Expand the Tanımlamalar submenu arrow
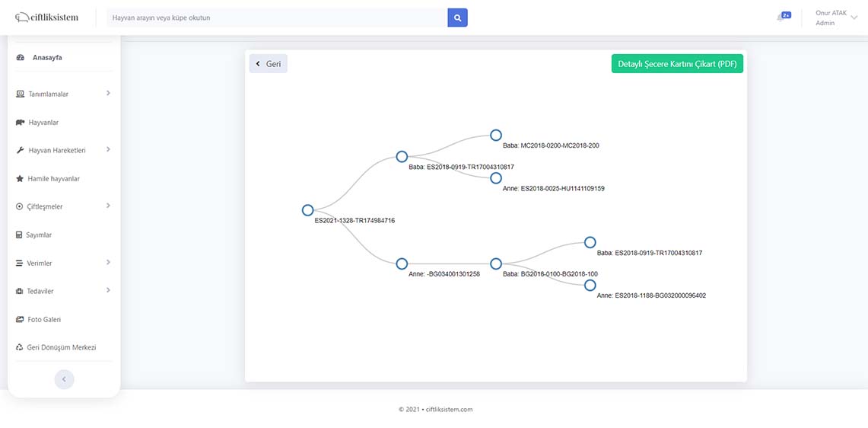868x428 pixels. [108, 93]
